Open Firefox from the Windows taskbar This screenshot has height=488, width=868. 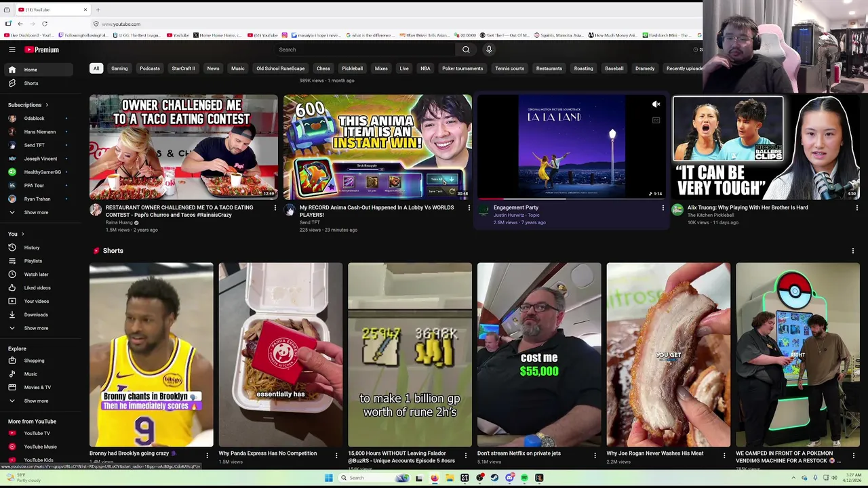click(434, 478)
